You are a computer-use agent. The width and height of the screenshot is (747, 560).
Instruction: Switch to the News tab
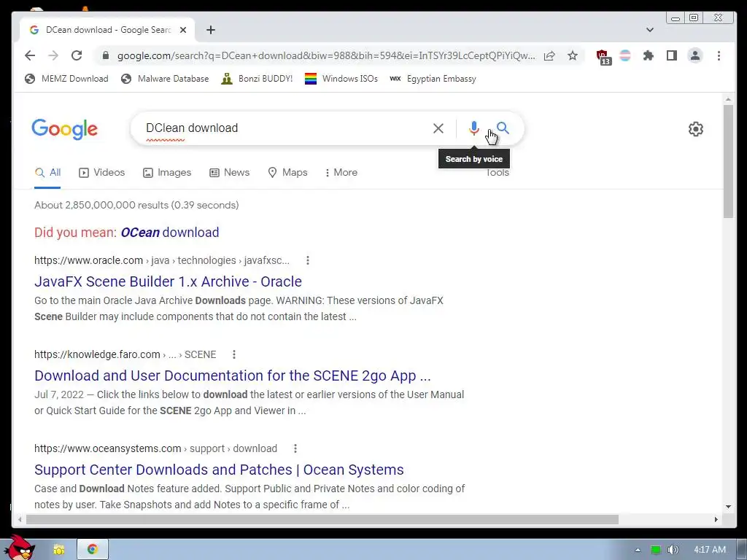click(x=229, y=172)
